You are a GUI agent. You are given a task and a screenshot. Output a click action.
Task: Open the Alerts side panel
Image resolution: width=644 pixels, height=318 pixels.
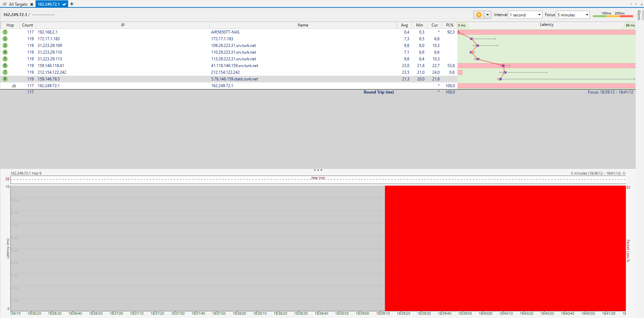coord(639,15)
